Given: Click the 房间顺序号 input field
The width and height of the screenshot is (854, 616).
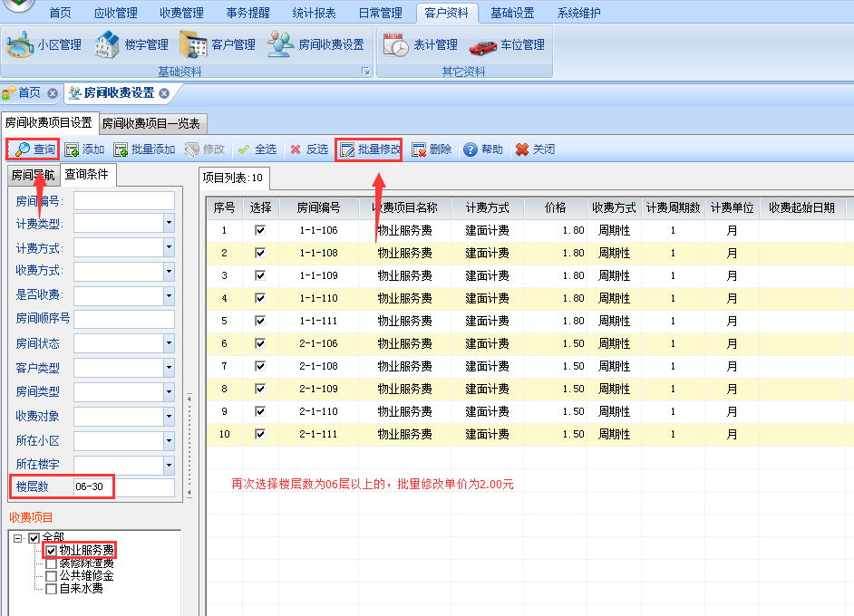Looking at the screenshot, I should coord(124,319).
